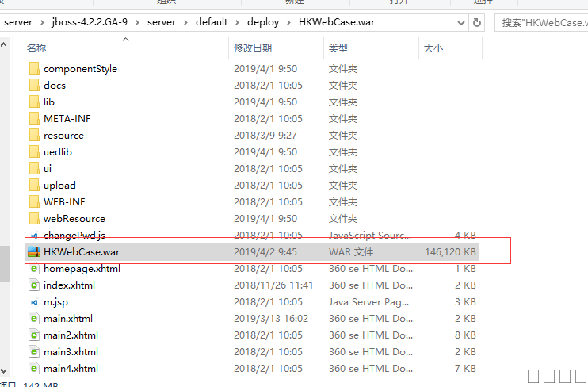588x387 pixels.
Task: Expand the chevron before default in path
Action: click(x=185, y=22)
